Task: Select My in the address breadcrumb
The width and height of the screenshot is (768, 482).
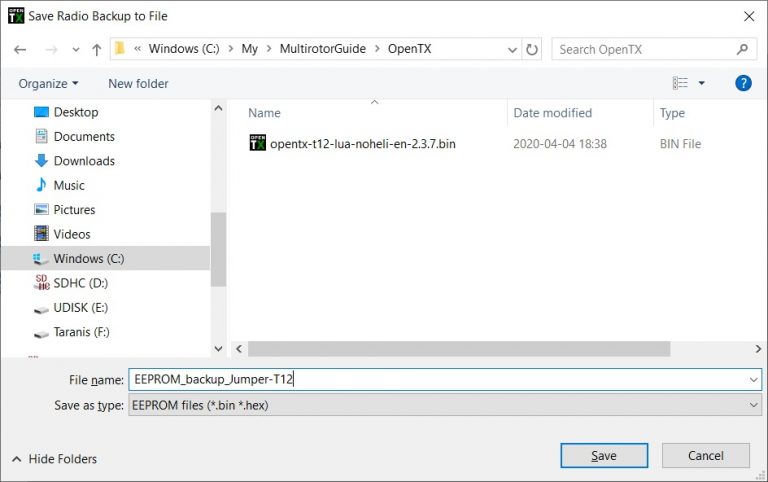Action: pyautogui.click(x=249, y=49)
